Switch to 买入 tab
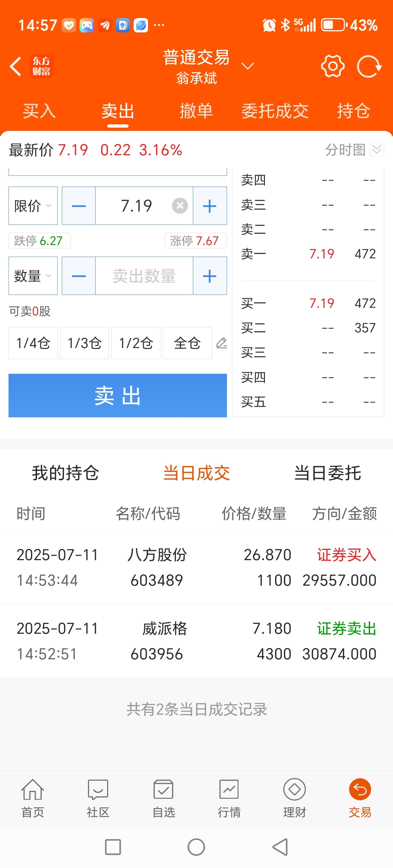This screenshot has width=393, height=868. point(39,111)
